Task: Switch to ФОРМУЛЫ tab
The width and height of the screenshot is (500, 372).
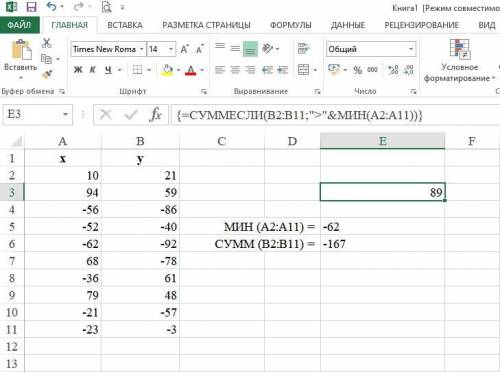Action: [291, 25]
